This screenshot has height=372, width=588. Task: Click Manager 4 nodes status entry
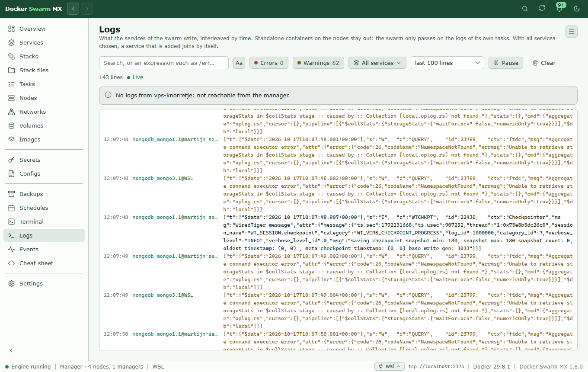point(102,366)
